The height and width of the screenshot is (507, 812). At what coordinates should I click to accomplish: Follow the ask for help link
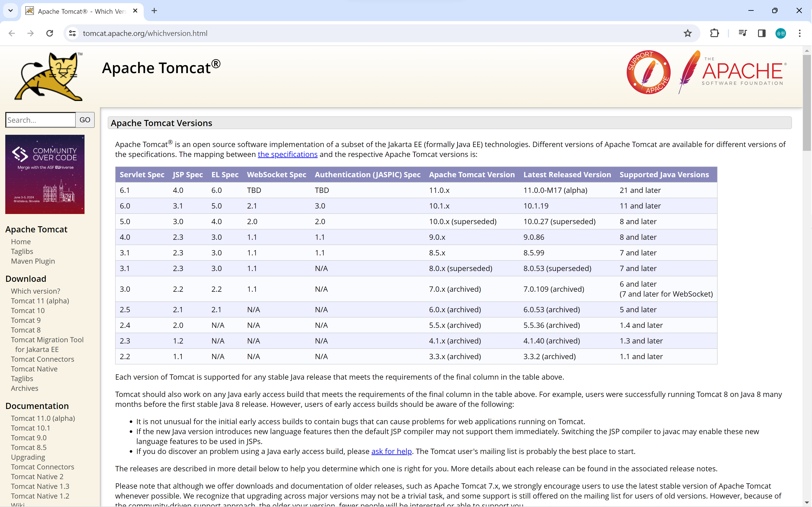(391, 451)
